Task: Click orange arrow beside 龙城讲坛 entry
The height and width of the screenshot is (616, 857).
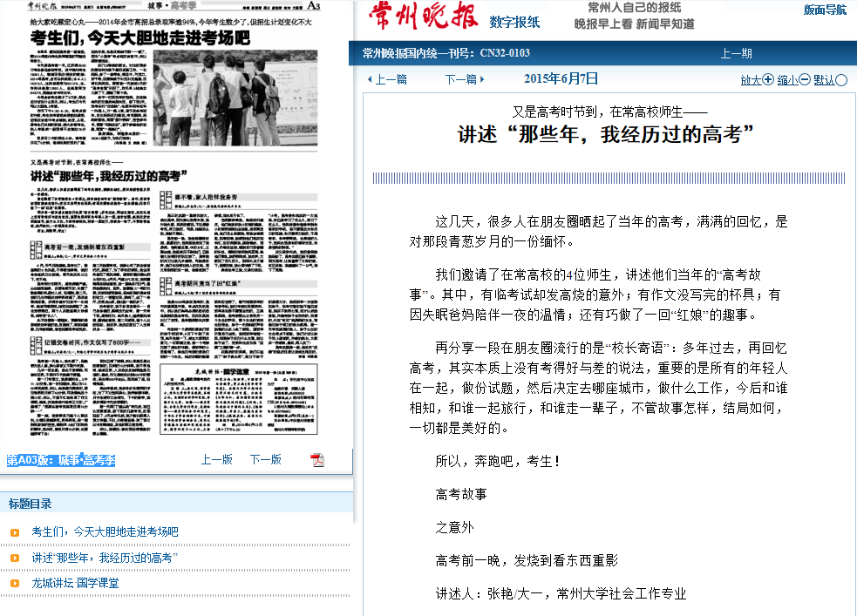Action: point(15,583)
